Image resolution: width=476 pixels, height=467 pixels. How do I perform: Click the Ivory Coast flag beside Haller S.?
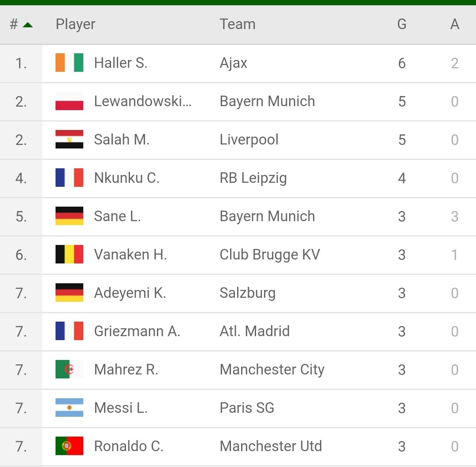69,63
